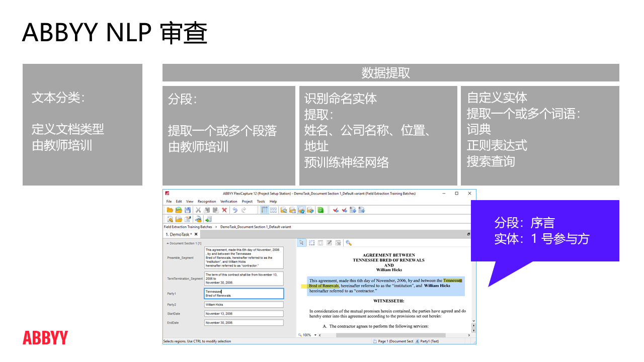644x362 pixels.
Task: Open the Edit menu
Action: pos(179,201)
